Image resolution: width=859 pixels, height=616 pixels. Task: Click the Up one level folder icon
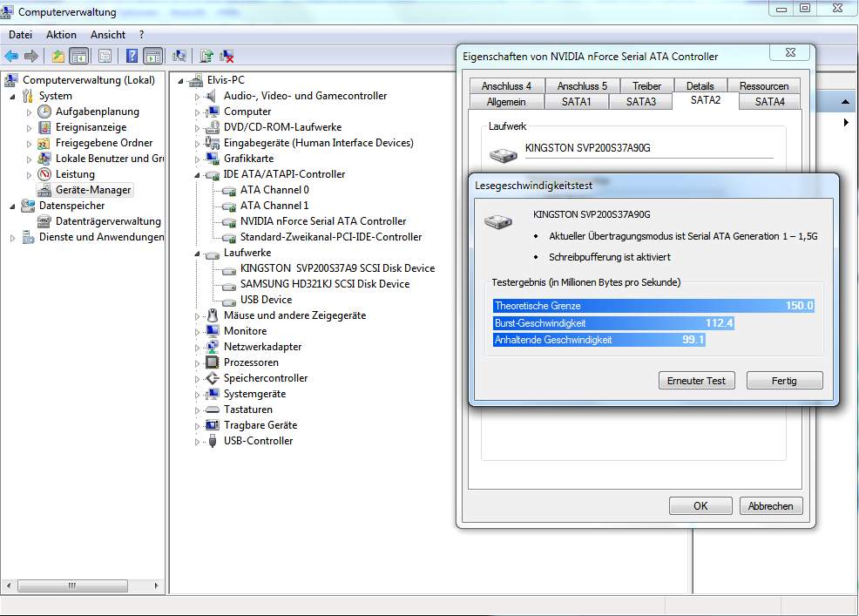click(x=58, y=56)
